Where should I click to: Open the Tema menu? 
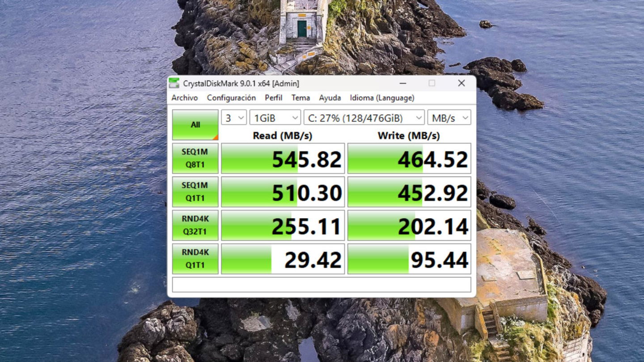point(301,97)
